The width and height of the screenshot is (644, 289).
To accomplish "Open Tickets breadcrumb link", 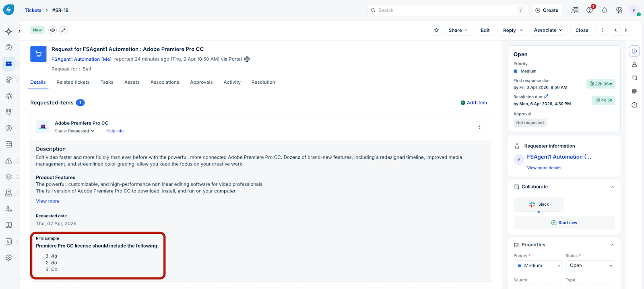I will 33,10.
